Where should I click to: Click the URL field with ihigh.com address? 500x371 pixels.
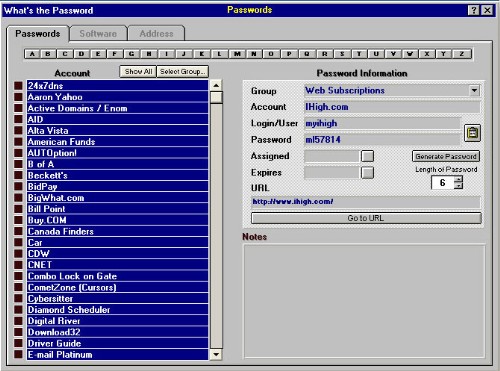366,202
